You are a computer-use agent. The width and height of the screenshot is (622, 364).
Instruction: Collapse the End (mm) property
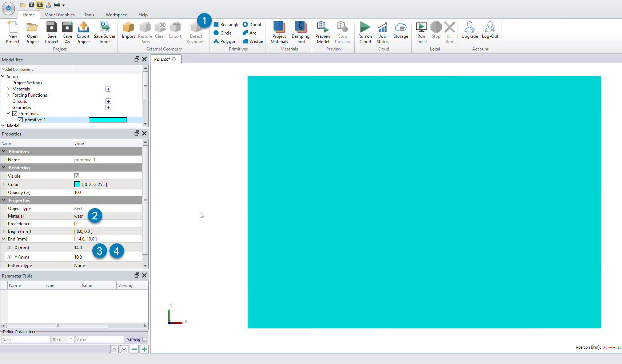click(x=4, y=239)
